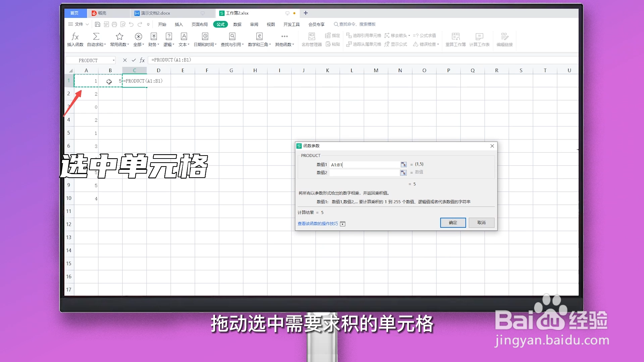644x362 pixels.
Task: Switch to the 工作簿2.xlsx document tab
Action: tap(237, 13)
